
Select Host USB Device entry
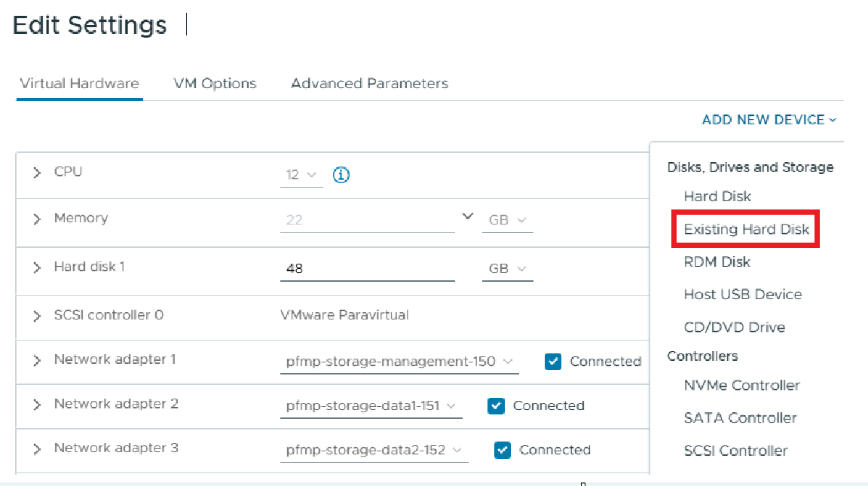point(742,294)
